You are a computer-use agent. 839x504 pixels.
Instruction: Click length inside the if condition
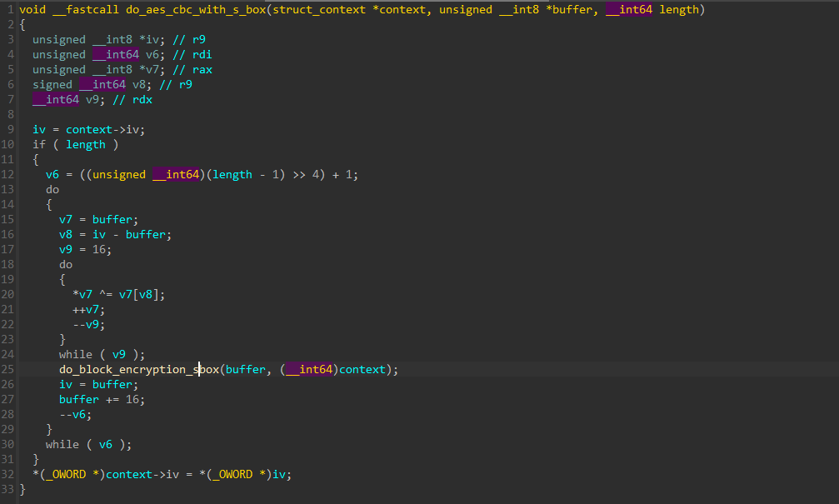point(86,144)
